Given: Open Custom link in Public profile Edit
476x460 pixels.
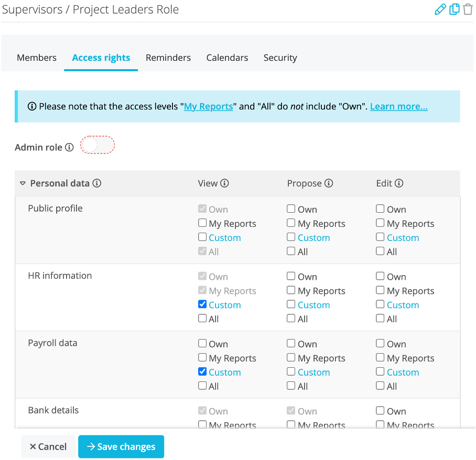Looking at the screenshot, I should coord(403,237).
